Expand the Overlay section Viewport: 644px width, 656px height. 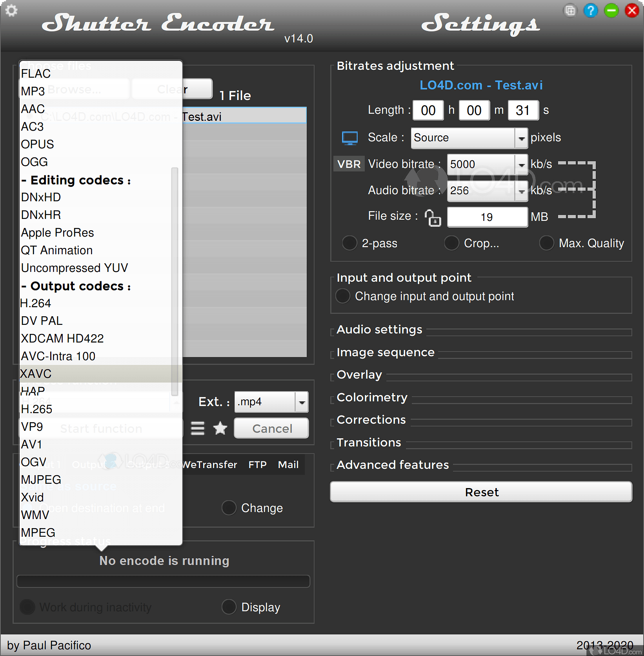[359, 375]
